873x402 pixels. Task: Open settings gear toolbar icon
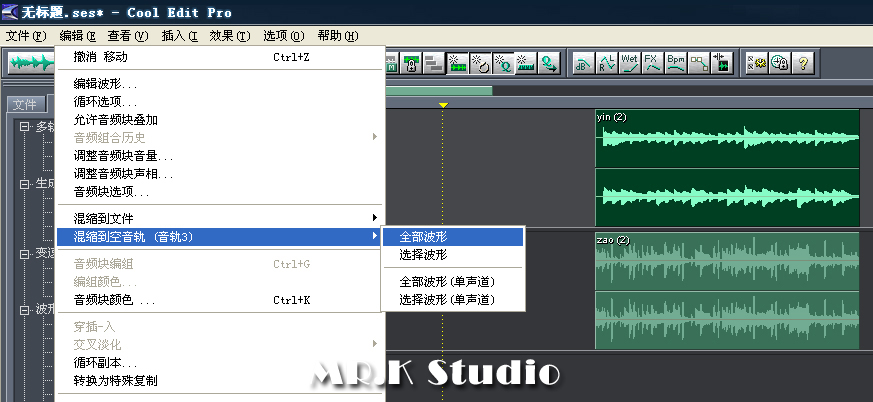tap(756, 63)
